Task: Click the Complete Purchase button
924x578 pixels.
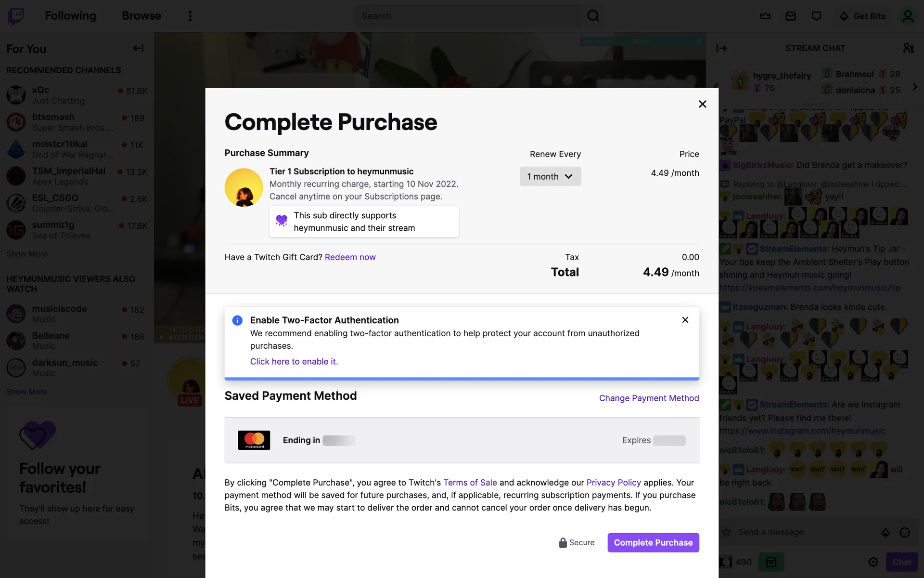Action: click(653, 542)
